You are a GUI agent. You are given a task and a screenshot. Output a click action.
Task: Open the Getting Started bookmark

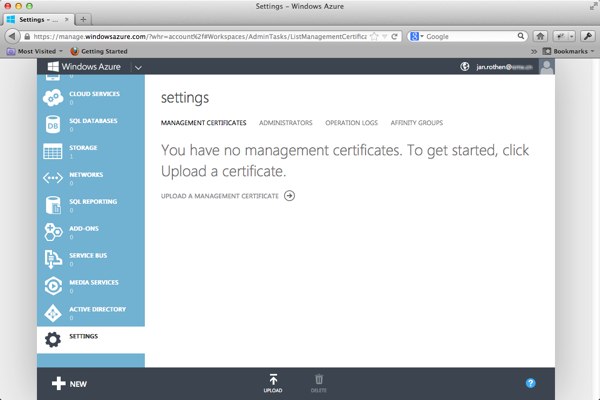tap(99, 51)
